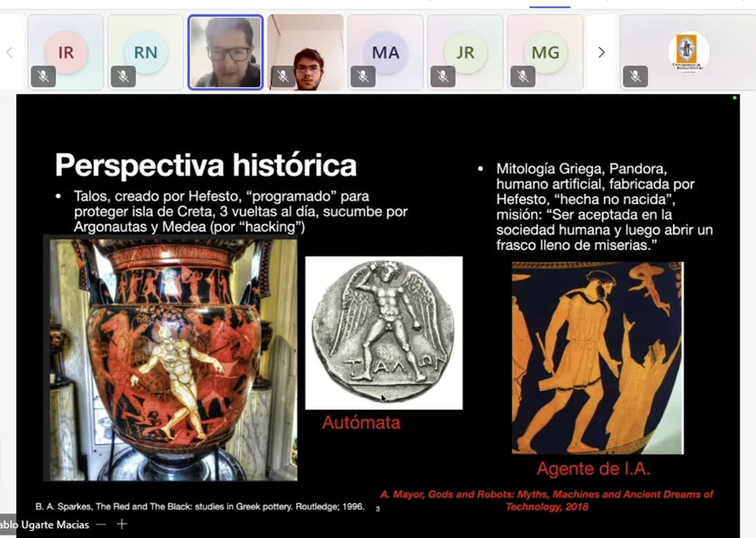This screenshot has height=538, width=756.
Task: Click the slide title 'Perspectiva histórica'
Action: tap(206, 165)
